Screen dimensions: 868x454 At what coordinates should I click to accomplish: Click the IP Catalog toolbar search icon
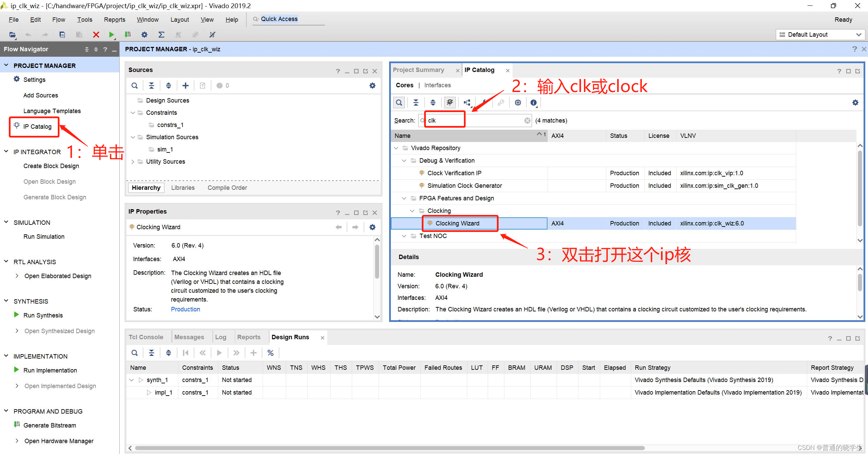399,103
